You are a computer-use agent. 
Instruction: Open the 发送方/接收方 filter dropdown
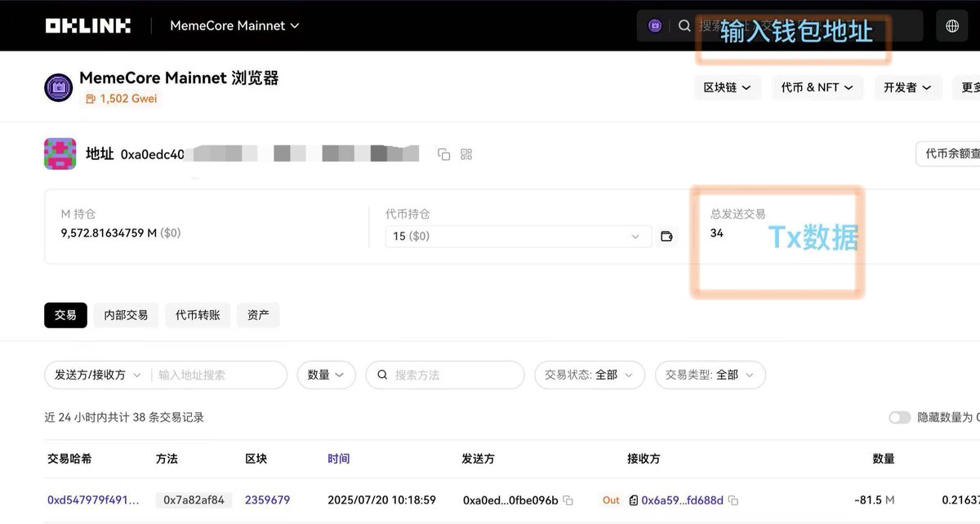point(98,375)
